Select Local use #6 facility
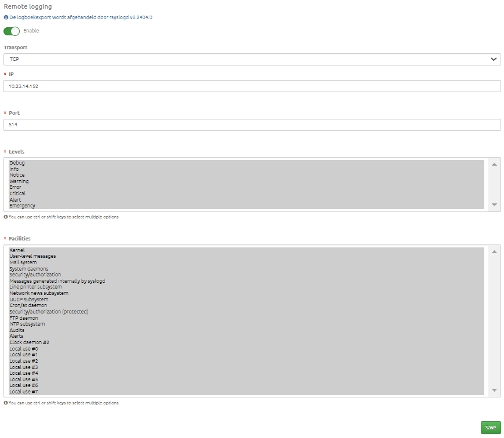The height and width of the screenshot is (438, 504). [246, 385]
